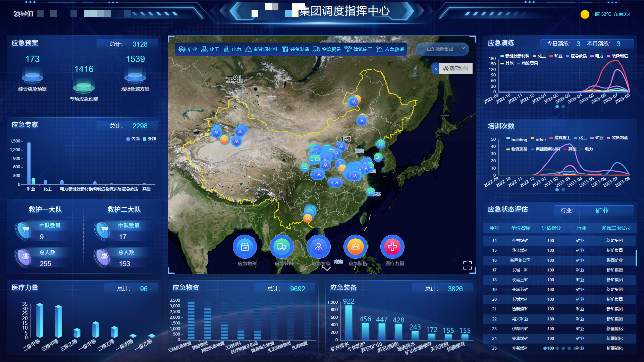The image size is (644, 362).
Task: Click the 矿业 industry selector in 应急状态评估
Action: point(602,210)
